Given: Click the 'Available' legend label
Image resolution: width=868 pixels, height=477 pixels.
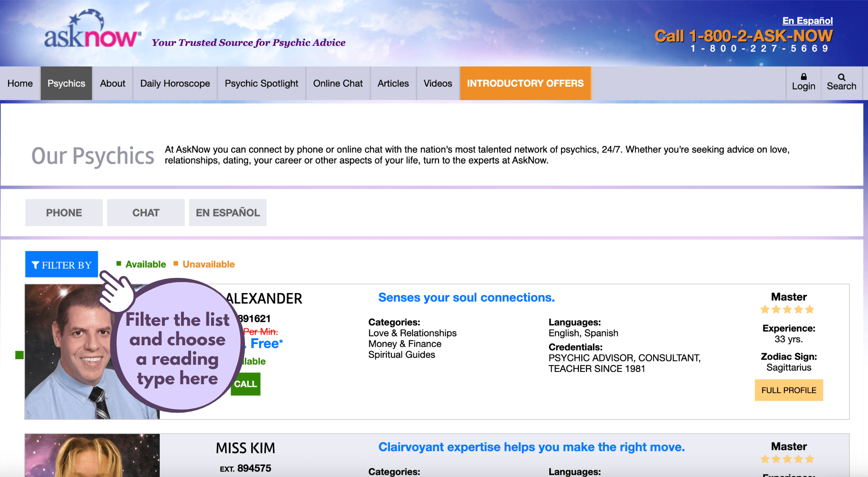Looking at the screenshot, I should coord(146,264).
